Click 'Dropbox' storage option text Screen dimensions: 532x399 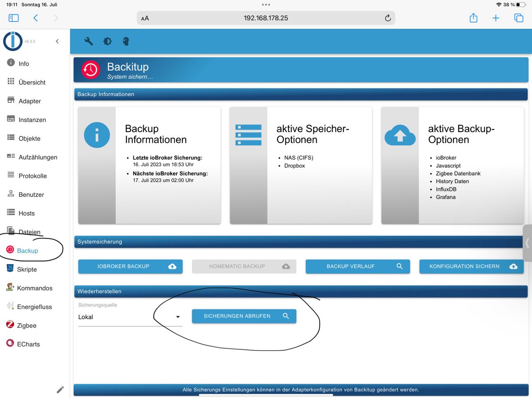295,166
